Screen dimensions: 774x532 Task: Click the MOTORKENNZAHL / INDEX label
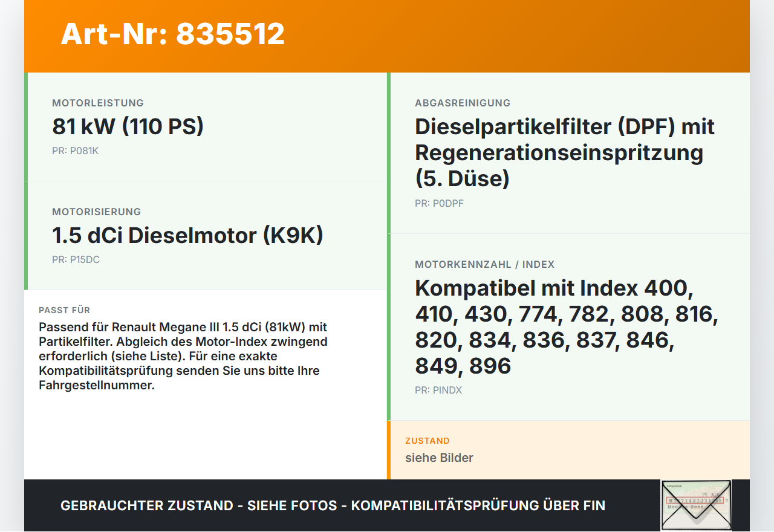click(x=485, y=264)
